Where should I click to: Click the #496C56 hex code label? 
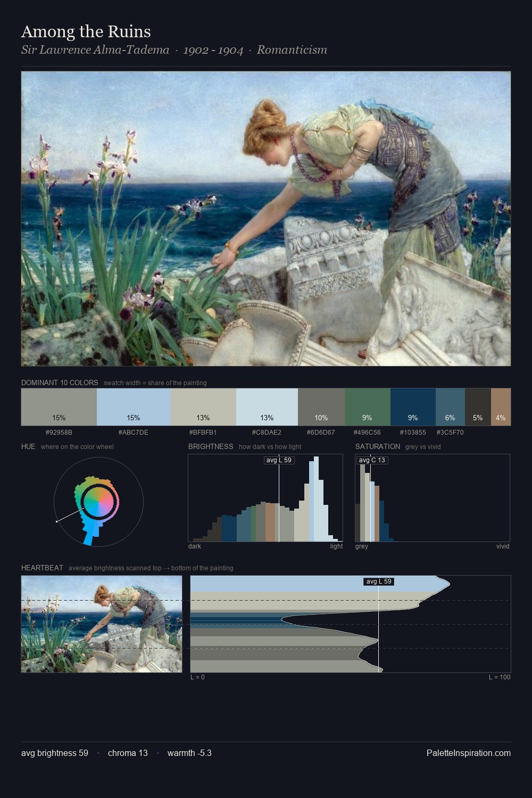tap(368, 433)
